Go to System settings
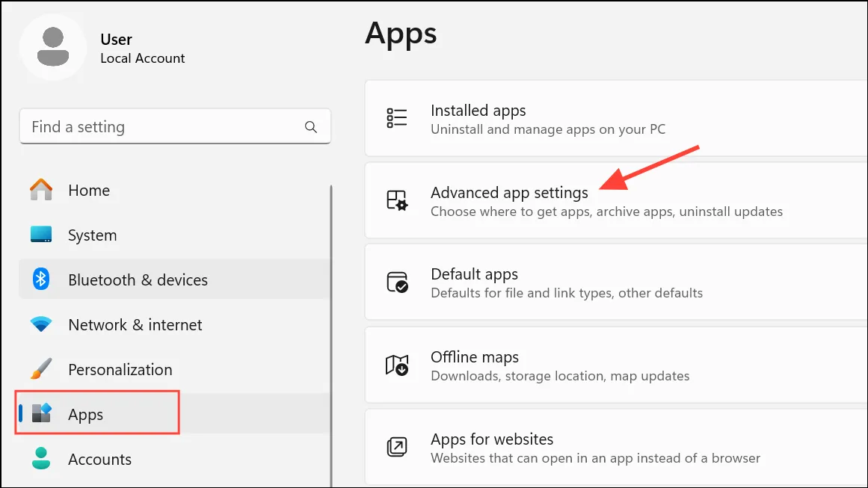This screenshot has height=488, width=868. (175, 235)
